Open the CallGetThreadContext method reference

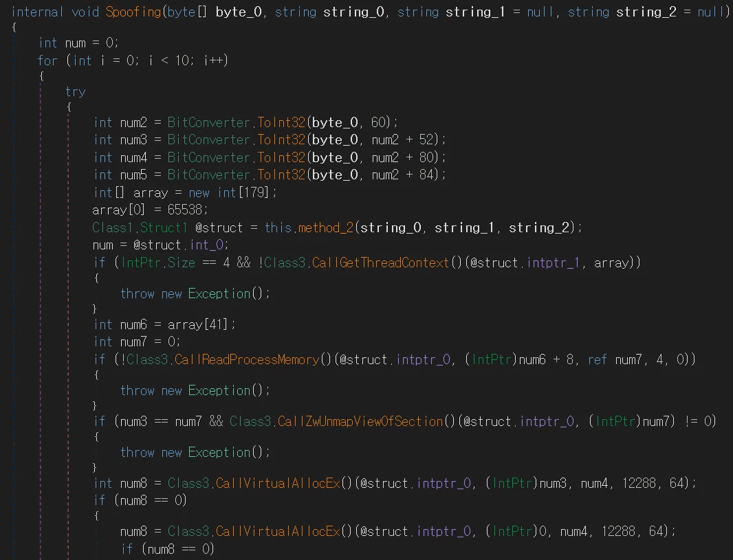point(380,262)
